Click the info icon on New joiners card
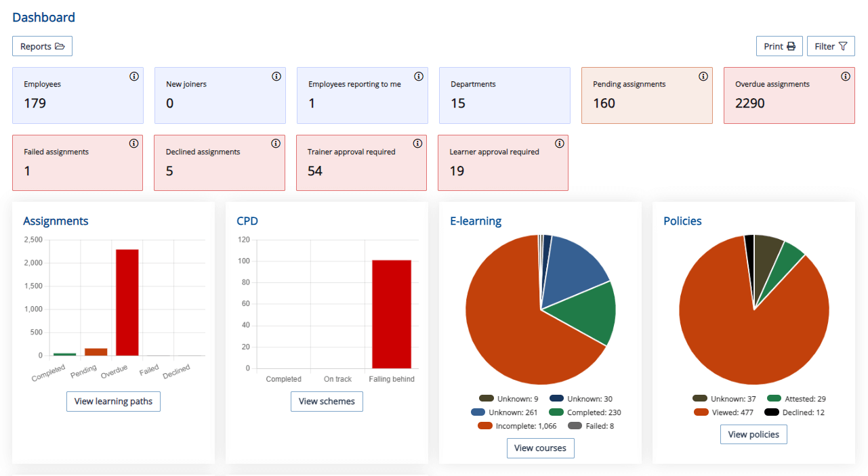The image size is (868, 476). [276, 77]
